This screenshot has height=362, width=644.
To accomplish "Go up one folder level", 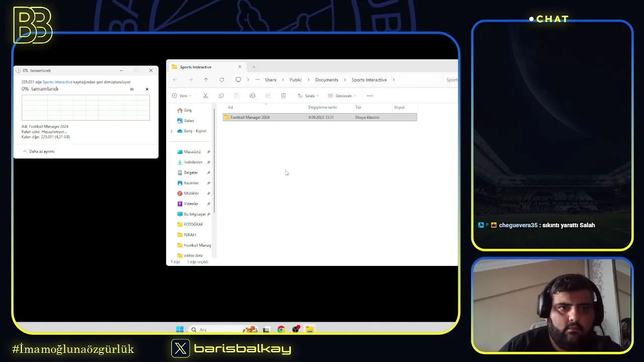I will 206,80.
